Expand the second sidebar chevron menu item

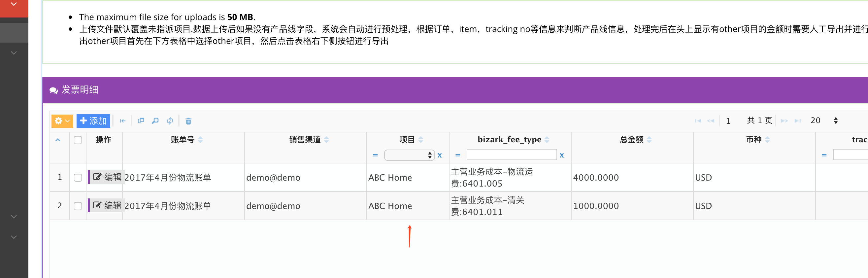point(14,53)
